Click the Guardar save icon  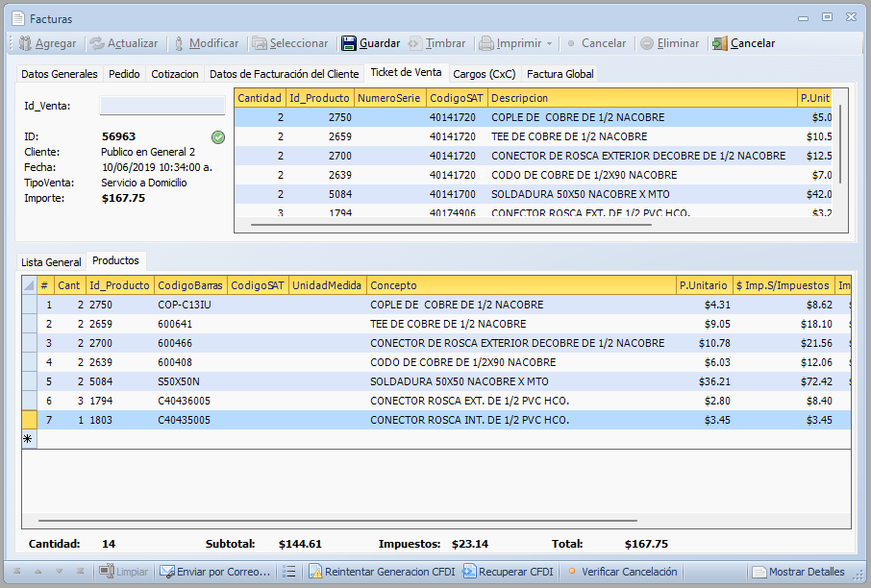tap(349, 43)
